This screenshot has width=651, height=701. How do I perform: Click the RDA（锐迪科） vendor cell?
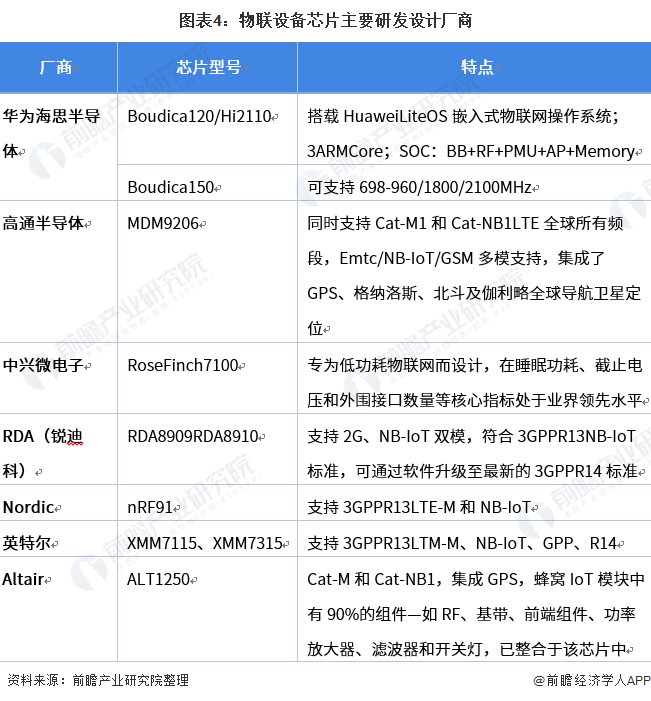tap(59, 449)
